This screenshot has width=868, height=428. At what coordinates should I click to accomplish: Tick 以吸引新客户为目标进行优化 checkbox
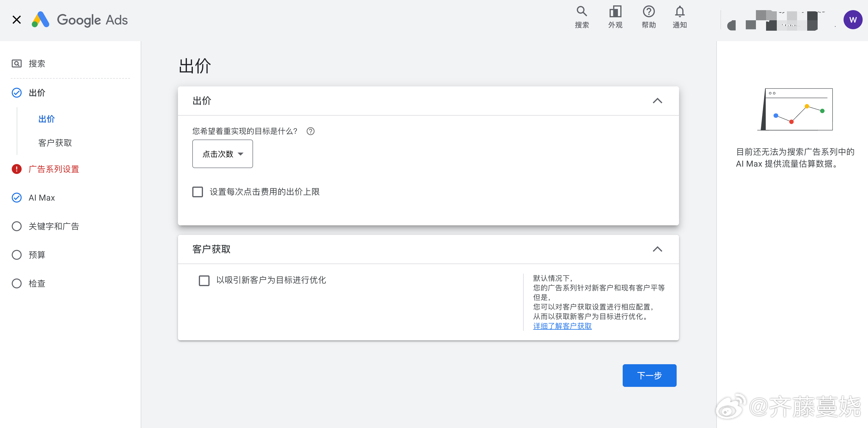point(204,280)
